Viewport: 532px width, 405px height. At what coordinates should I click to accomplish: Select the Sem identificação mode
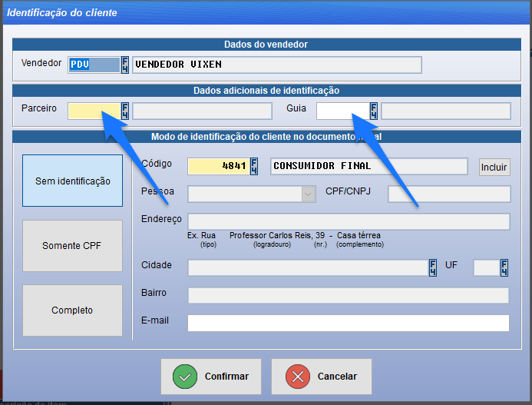pyautogui.click(x=73, y=181)
